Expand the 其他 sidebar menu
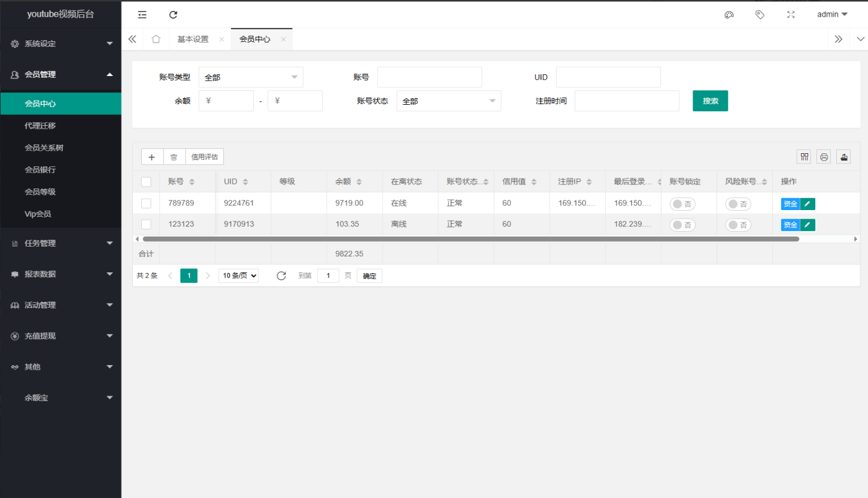Screen dimensions: 868x498 point(60,367)
